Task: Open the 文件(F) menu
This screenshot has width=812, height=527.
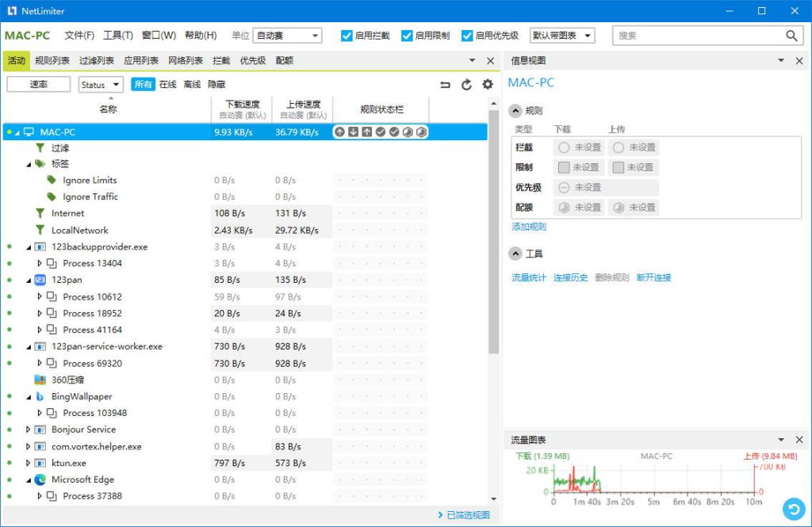Action: tap(79, 36)
